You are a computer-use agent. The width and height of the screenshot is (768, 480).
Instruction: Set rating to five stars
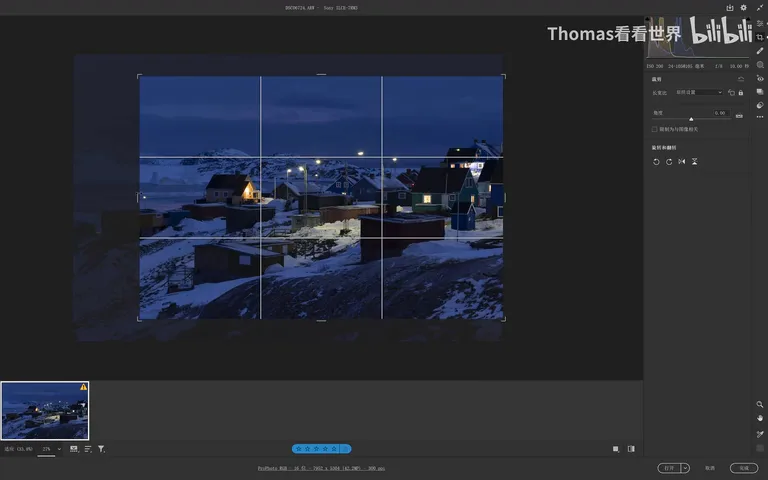pyautogui.click(x=334, y=449)
